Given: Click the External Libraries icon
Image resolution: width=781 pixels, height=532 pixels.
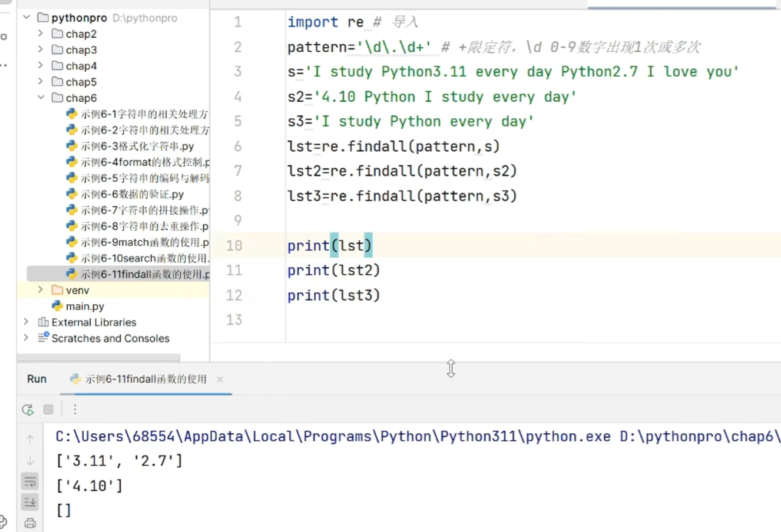Looking at the screenshot, I should click(43, 322).
